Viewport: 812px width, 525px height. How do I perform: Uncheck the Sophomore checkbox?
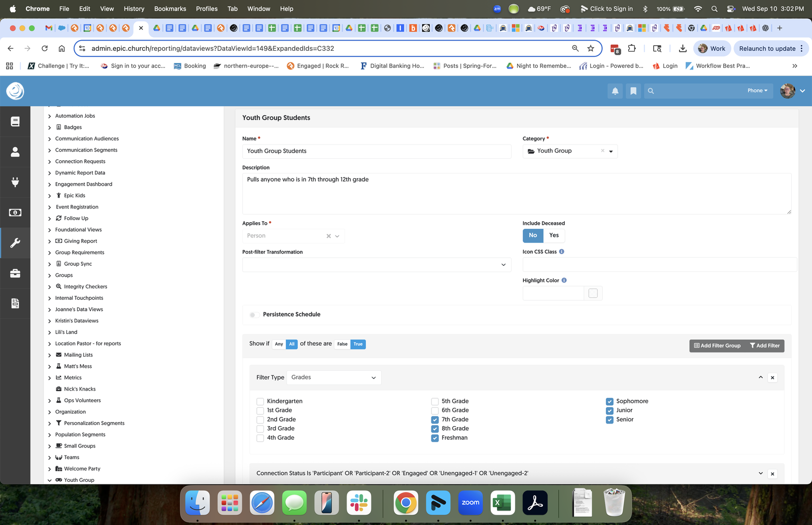point(610,402)
